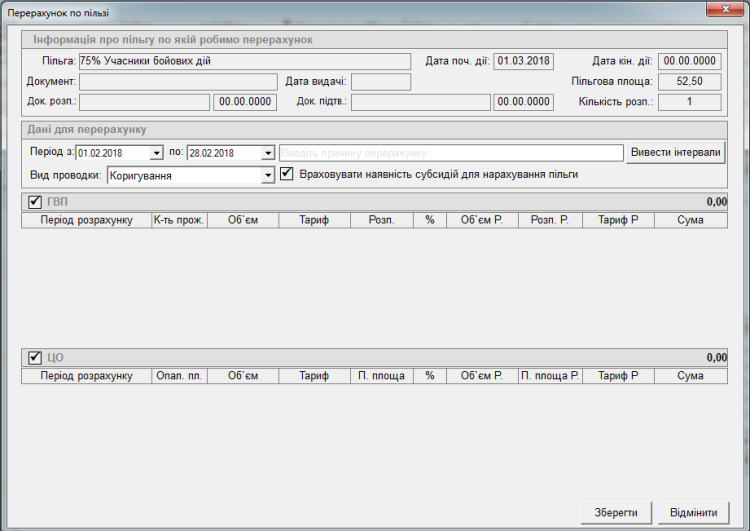Image resolution: width=750 pixels, height=531 pixels.
Task: Expand the Вид проводки combo box
Action: point(267,175)
